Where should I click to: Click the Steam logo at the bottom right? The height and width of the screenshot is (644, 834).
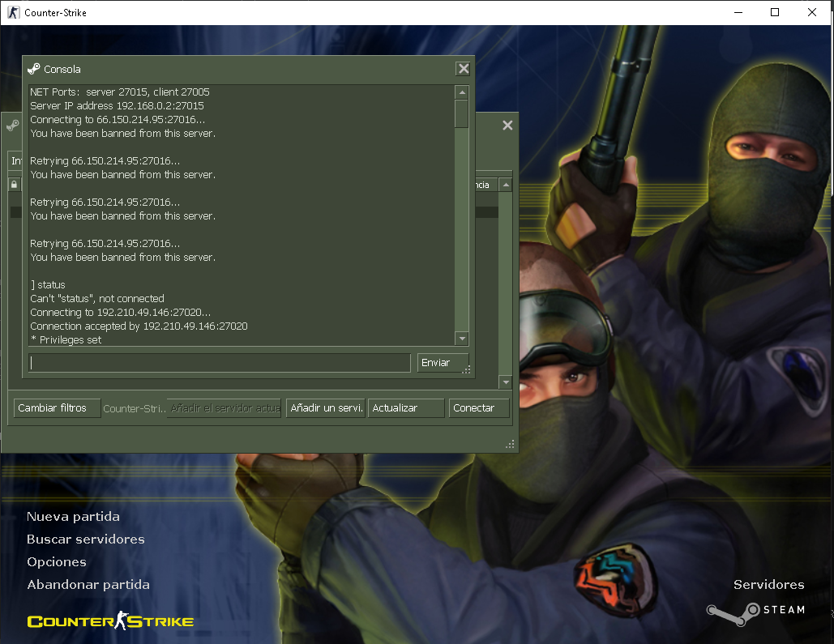tap(755, 612)
